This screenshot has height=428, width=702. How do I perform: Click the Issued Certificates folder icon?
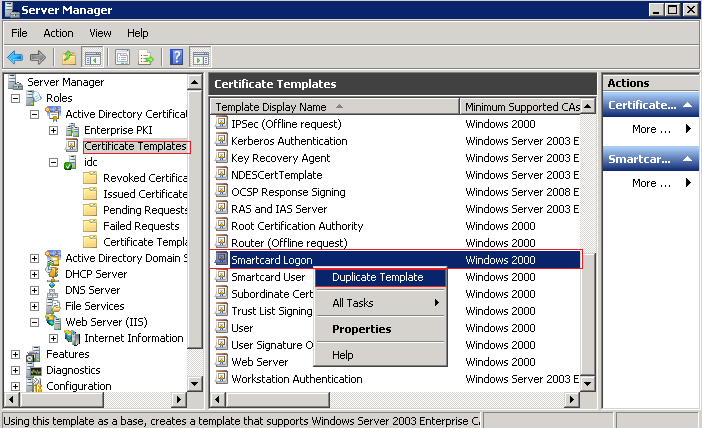pyautogui.click(x=90, y=194)
